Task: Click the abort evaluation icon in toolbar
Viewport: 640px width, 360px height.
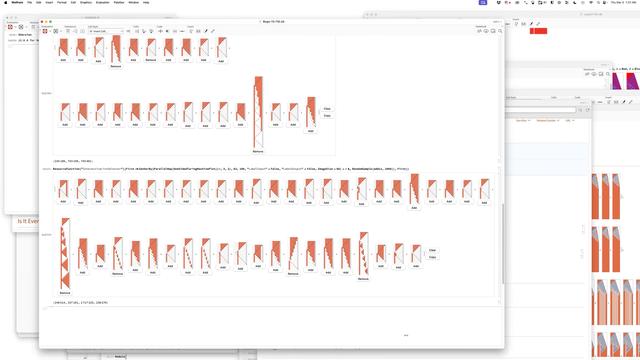Action: pyautogui.click(x=56, y=31)
